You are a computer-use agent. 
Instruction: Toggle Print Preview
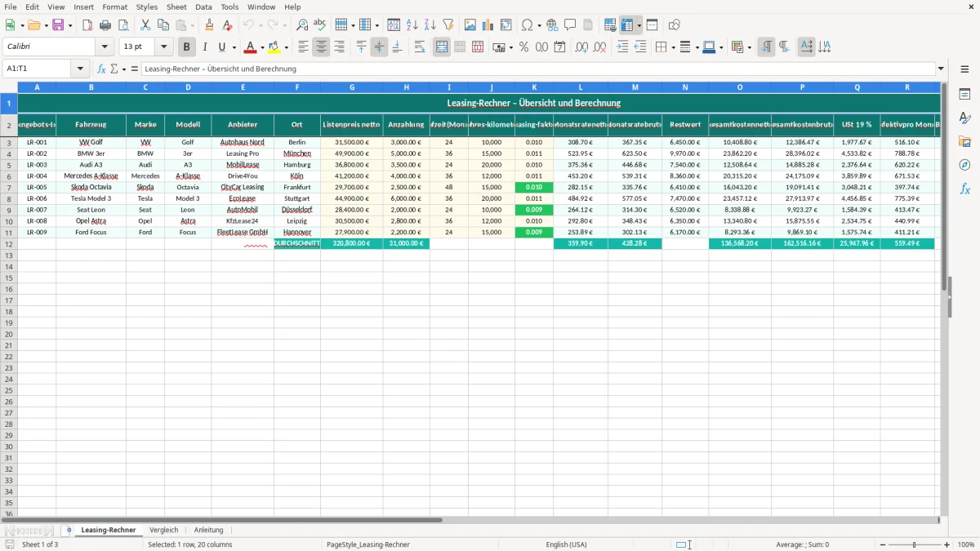(123, 25)
